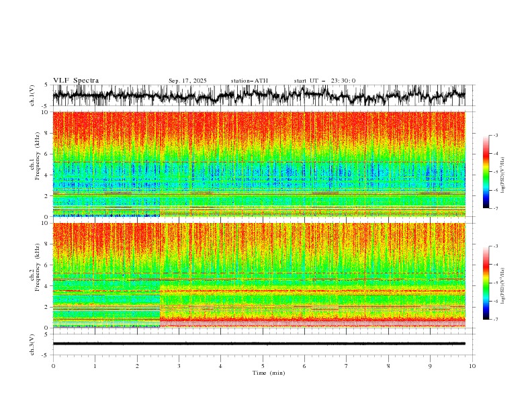Click time axis tick label '9'

point(430,366)
